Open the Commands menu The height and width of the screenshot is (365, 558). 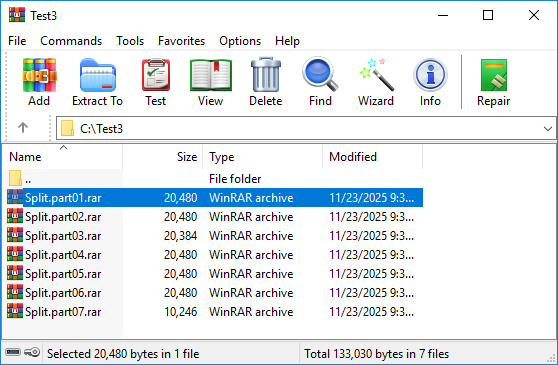71,41
